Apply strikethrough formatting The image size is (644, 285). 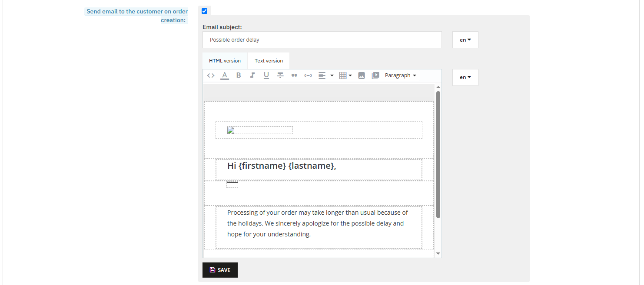pos(280,75)
